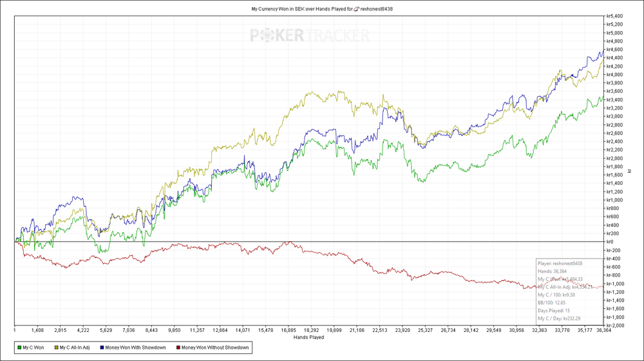Viewport: 644px width, 361px height.
Task: Click the blue Money Won With Showdown swatch
Action: coord(102,347)
